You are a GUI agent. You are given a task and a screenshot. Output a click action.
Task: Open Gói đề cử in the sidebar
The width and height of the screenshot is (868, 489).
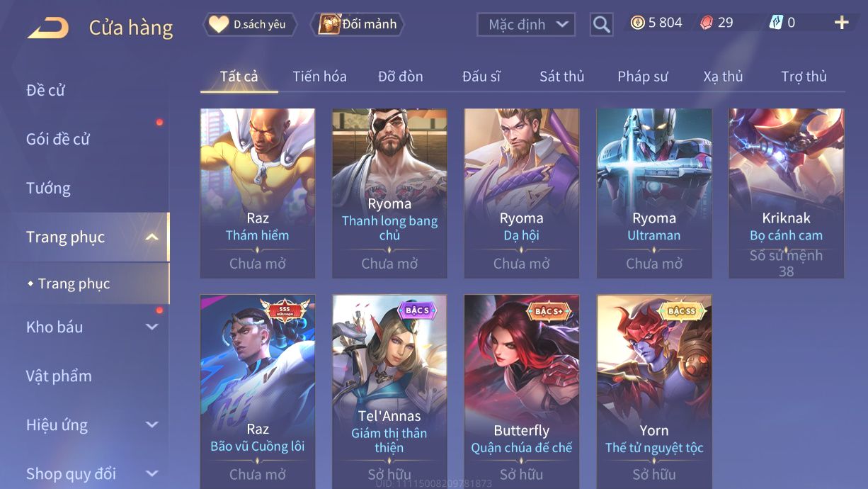click(58, 139)
